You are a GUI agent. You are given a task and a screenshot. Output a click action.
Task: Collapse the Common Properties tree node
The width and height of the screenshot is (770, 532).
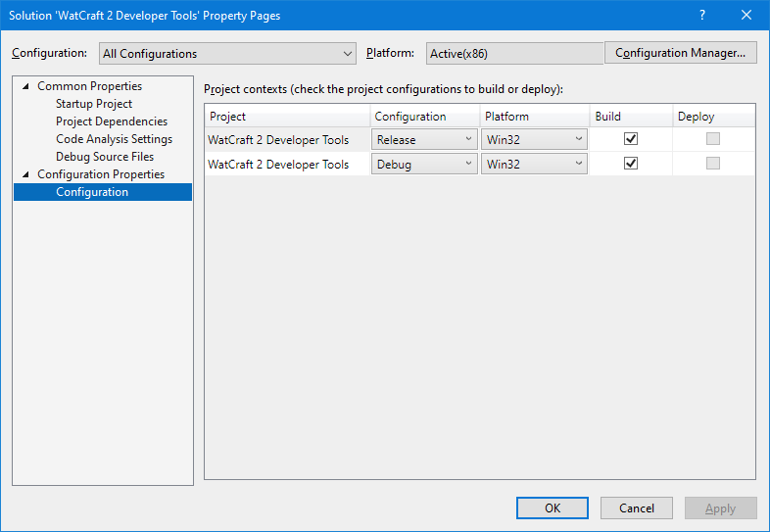click(26, 86)
